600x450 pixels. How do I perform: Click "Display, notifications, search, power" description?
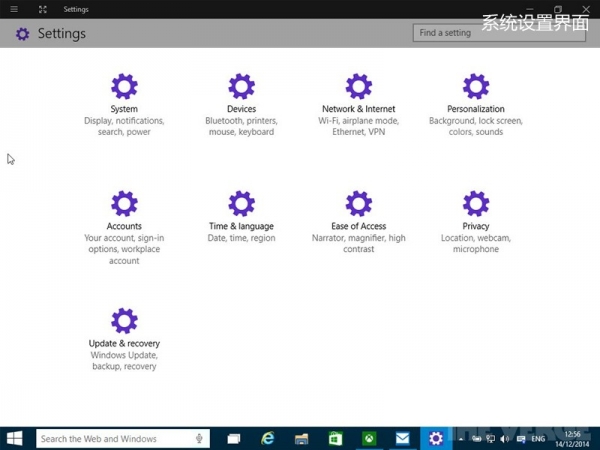pyautogui.click(x=124, y=126)
